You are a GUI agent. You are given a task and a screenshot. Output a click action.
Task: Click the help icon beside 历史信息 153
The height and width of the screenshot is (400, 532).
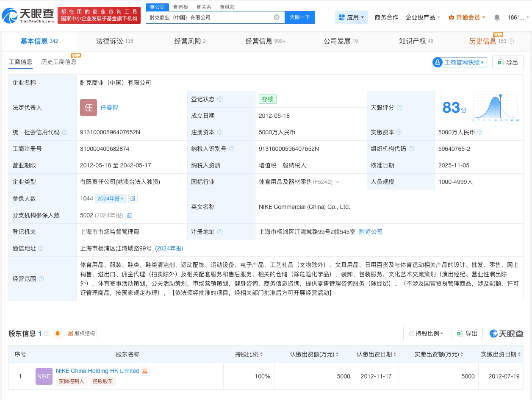click(511, 41)
